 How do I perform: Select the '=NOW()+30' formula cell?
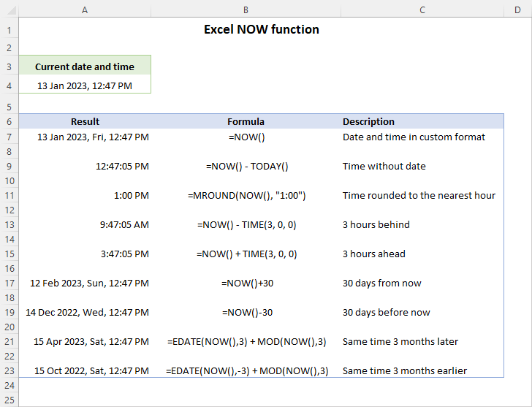pos(246,283)
